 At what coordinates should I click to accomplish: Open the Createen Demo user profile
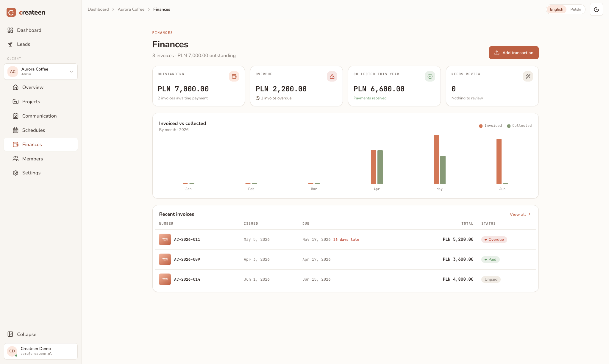point(41,351)
